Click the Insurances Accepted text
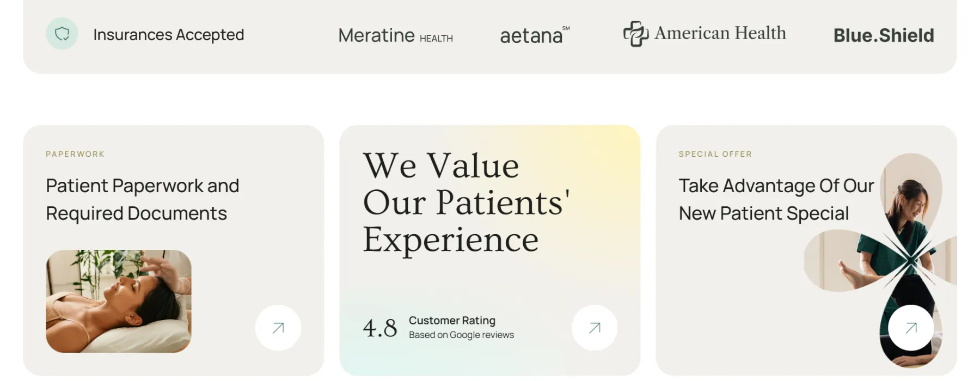 pos(168,35)
